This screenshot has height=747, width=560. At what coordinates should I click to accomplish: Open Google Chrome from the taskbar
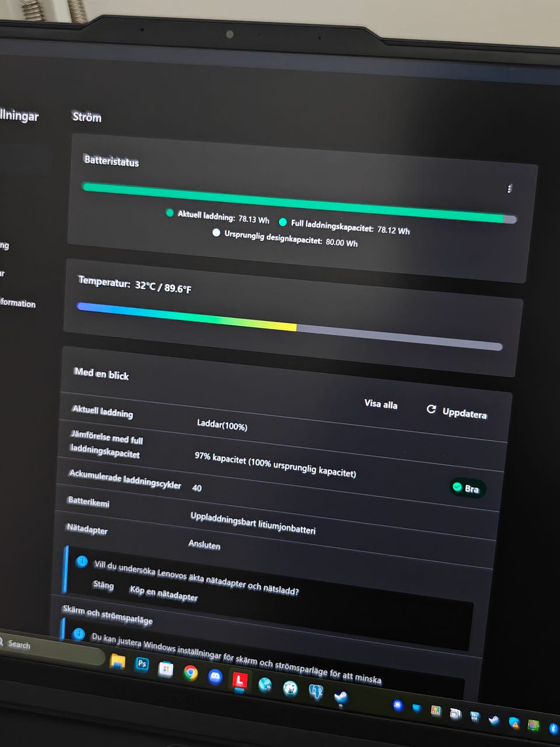(x=190, y=673)
